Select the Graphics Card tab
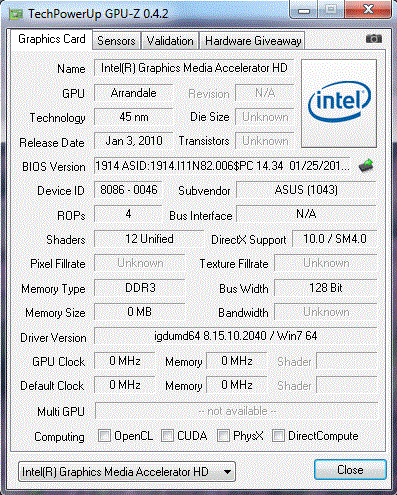This screenshot has width=397, height=495. click(52, 39)
